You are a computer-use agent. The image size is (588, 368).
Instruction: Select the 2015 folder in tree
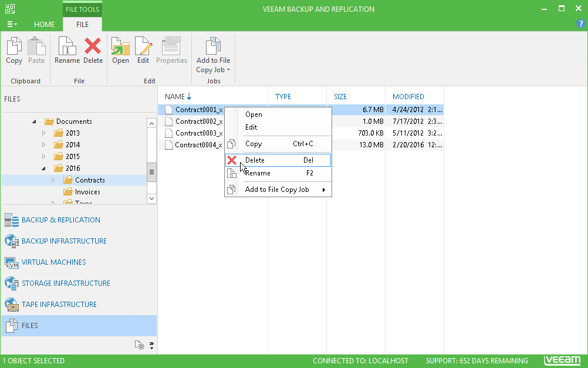[x=73, y=157]
